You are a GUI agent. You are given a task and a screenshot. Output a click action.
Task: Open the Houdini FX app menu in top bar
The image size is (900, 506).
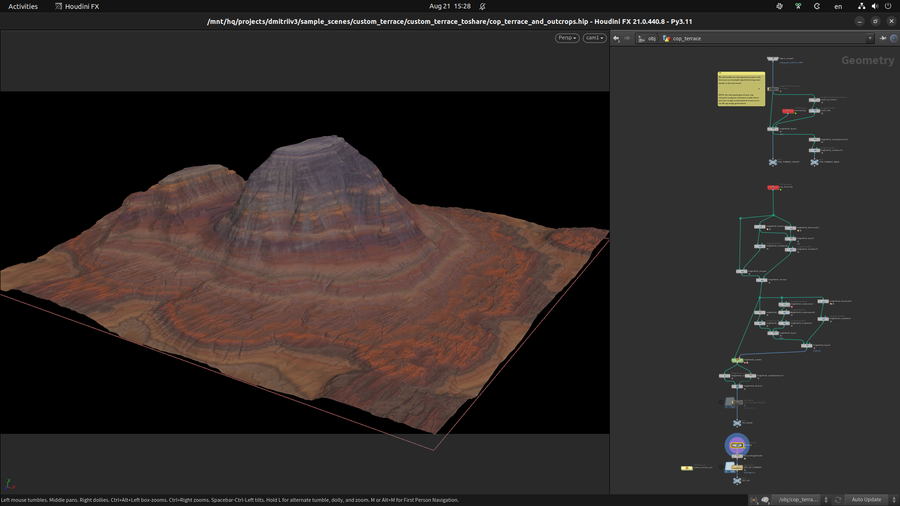(77, 6)
